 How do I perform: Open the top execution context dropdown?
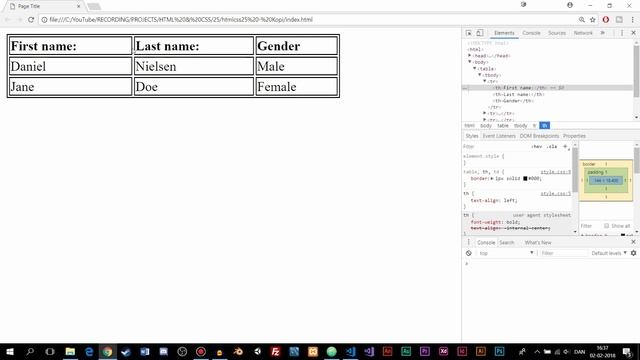(x=506, y=253)
